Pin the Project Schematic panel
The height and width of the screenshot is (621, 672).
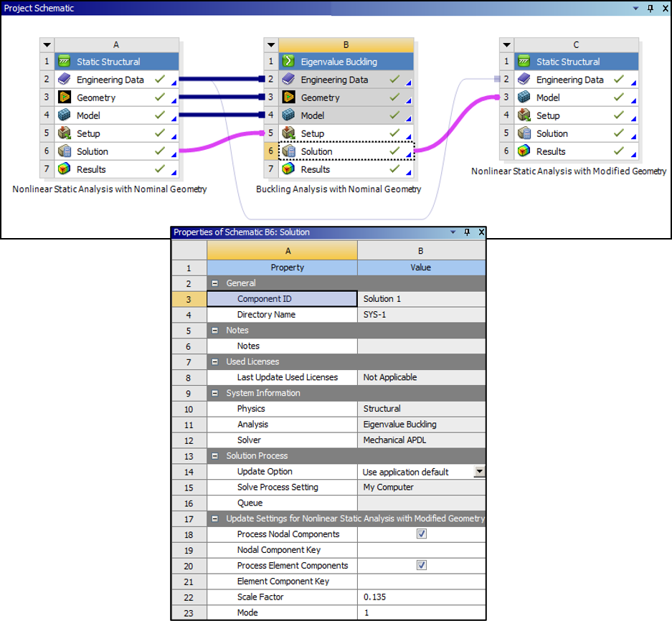tap(650, 8)
